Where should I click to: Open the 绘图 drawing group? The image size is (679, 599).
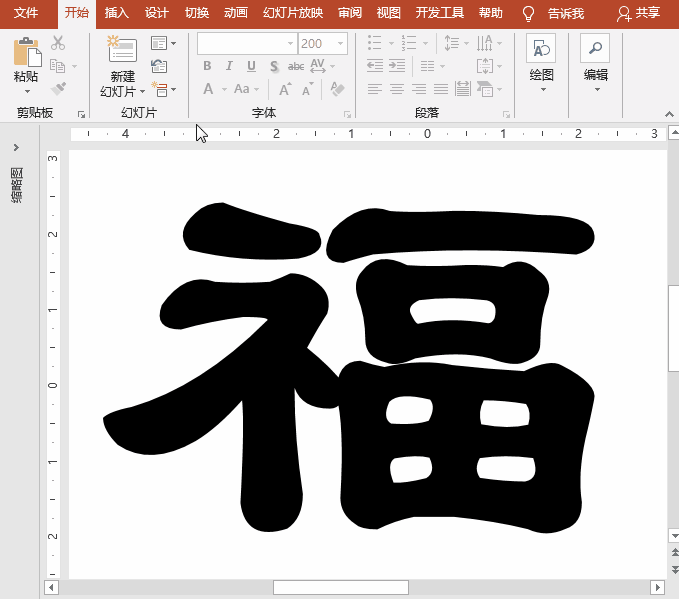click(541, 63)
